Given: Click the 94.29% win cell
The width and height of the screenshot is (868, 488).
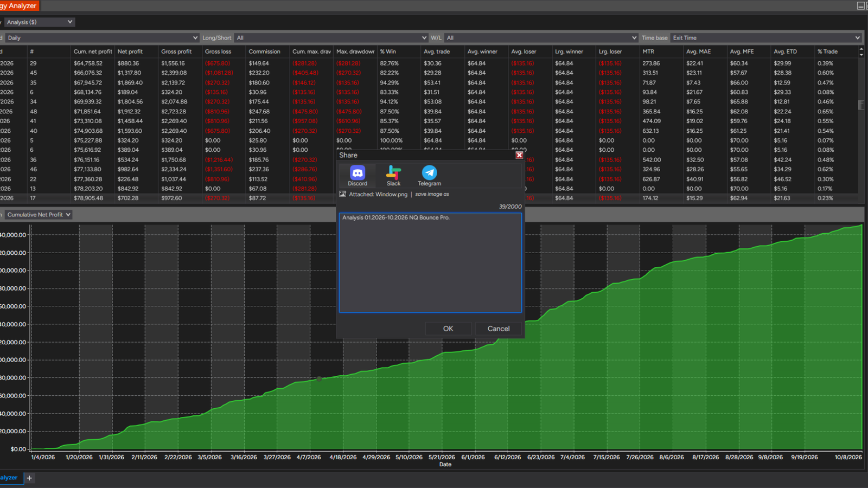Looking at the screenshot, I should click(x=389, y=83).
